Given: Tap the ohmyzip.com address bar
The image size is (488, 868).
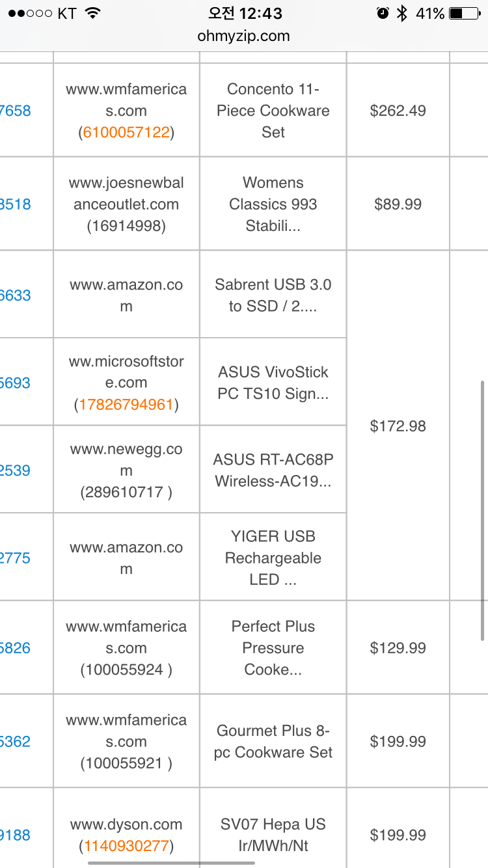Looking at the screenshot, I should (x=244, y=36).
